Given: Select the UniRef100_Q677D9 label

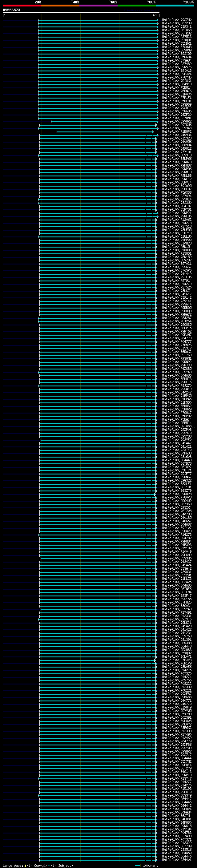Looking at the screenshot, I should (177, 846).
